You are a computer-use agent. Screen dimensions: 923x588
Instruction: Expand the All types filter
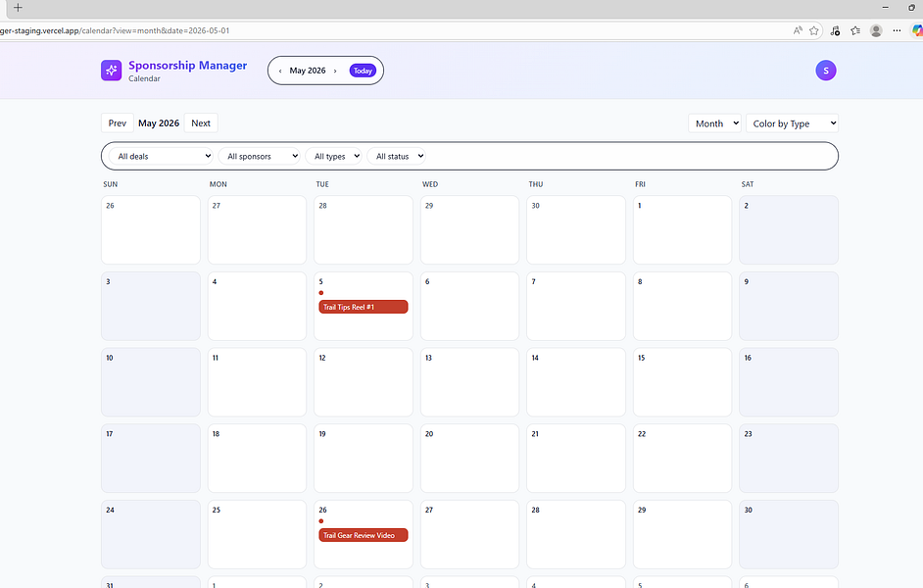tap(333, 156)
